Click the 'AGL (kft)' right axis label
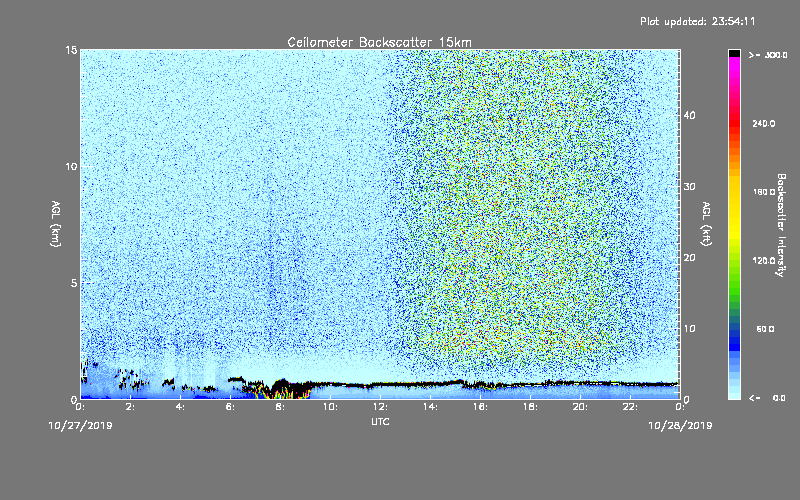Image resolution: width=800 pixels, height=500 pixels. (x=707, y=224)
